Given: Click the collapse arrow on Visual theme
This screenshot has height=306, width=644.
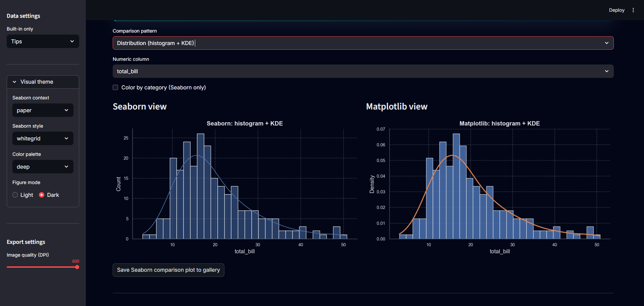Looking at the screenshot, I should pos(14,82).
